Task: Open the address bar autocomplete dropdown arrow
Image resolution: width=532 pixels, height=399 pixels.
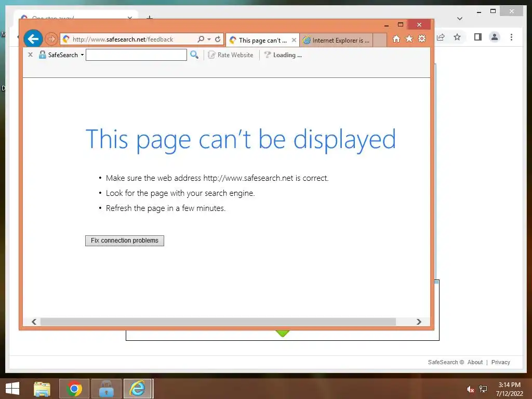Action: click(209, 39)
